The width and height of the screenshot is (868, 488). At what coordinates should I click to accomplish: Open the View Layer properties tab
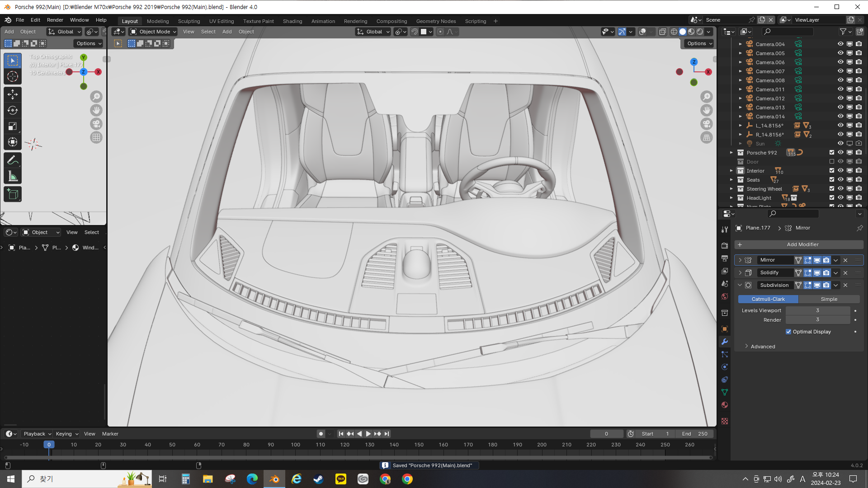[x=725, y=271]
